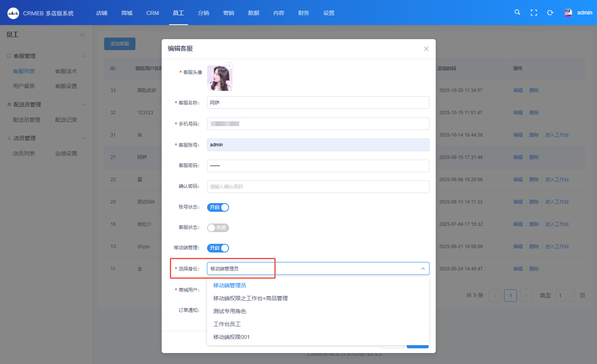Click the CRMEB logo icon
The image size is (597, 364).
(x=13, y=13)
